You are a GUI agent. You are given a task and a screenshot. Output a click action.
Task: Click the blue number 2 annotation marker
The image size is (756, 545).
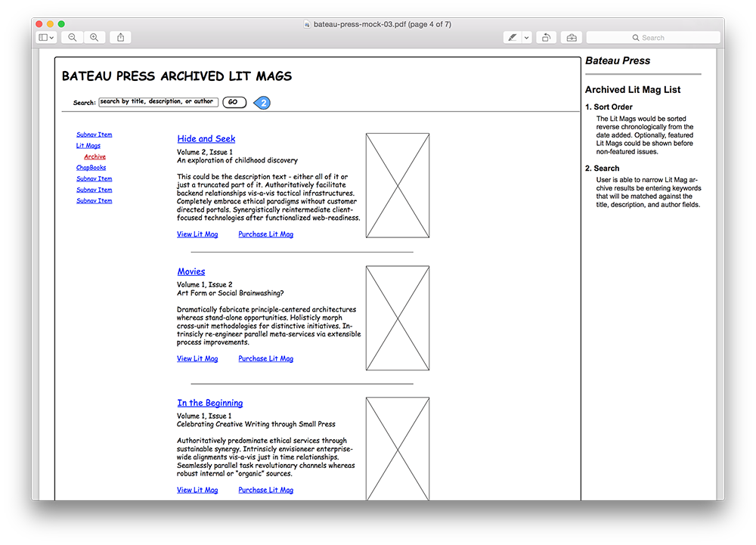262,103
